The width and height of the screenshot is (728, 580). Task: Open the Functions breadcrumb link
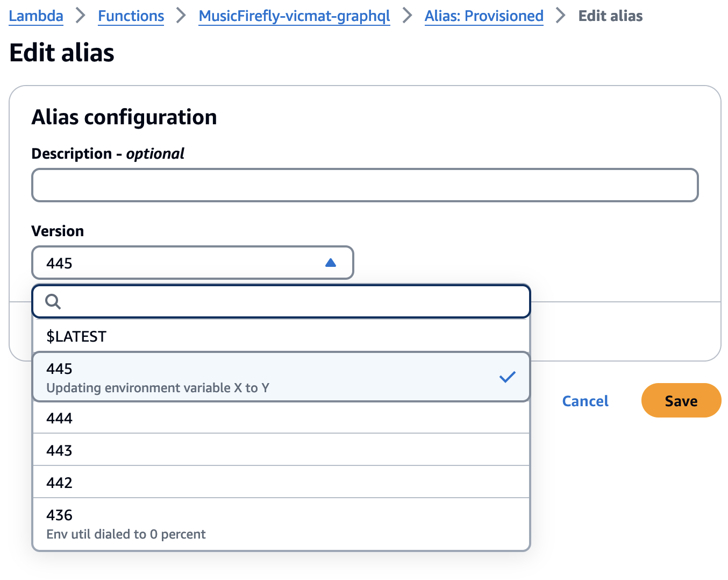[131, 16]
